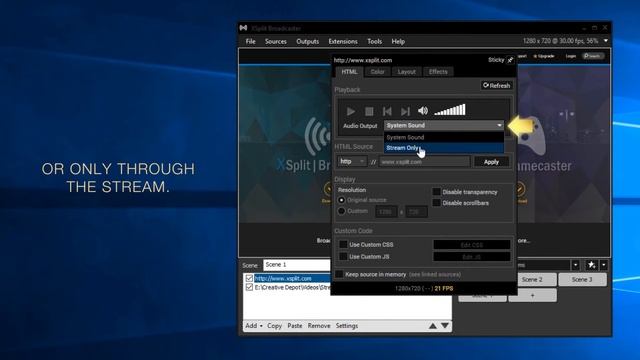Open the http protocol dropdown

click(x=352, y=162)
